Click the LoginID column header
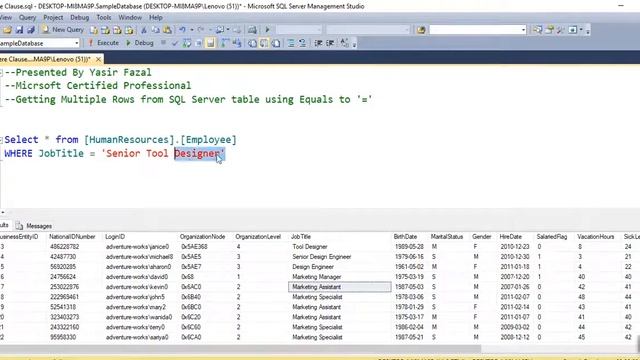Viewport: 640px width, 360px height. pyautogui.click(x=115, y=237)
